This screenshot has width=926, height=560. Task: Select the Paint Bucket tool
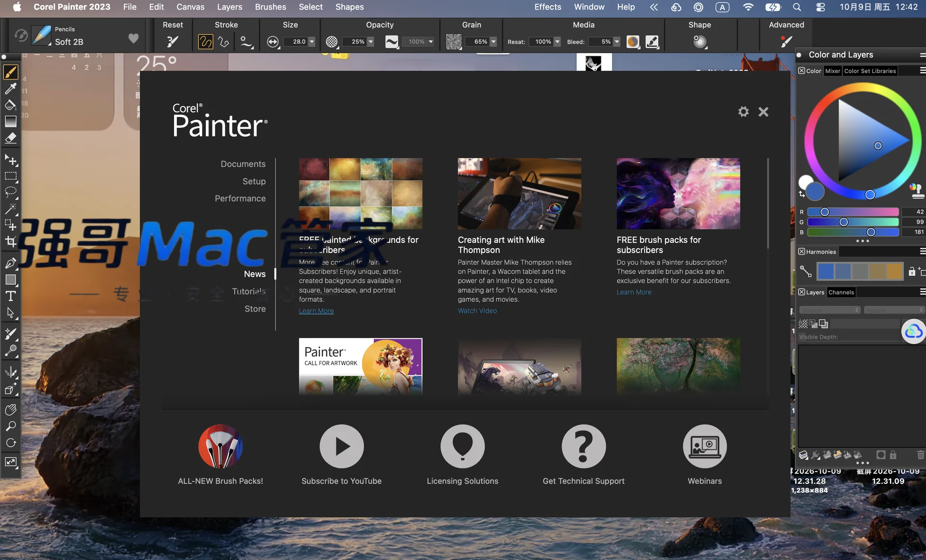tap(11, 105)
